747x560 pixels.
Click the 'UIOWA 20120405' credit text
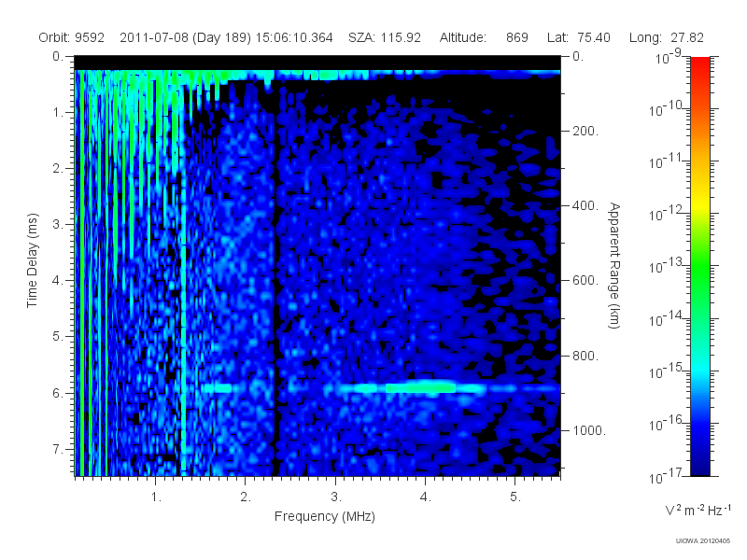pos(703,541)
